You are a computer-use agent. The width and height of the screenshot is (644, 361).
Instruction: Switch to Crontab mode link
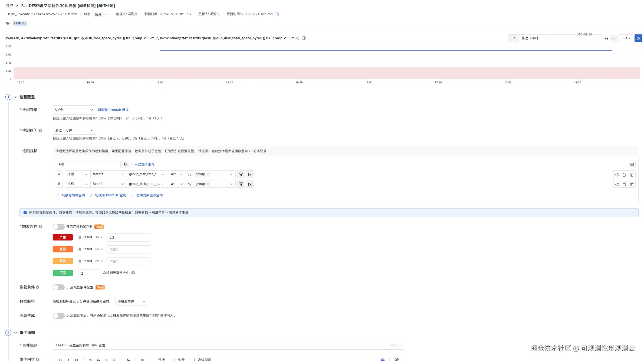[113, 110]
